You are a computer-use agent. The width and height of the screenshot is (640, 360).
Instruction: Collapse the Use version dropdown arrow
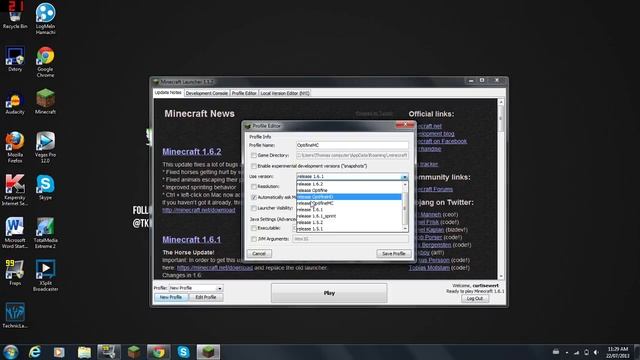(x=404, y=177)
